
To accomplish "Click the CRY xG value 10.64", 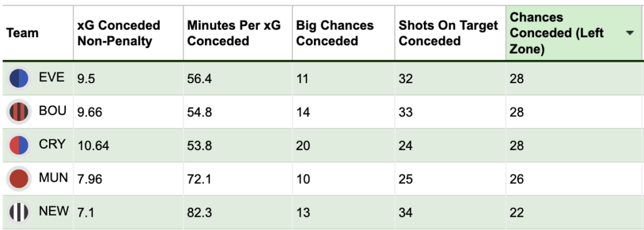I will (93, 146).
